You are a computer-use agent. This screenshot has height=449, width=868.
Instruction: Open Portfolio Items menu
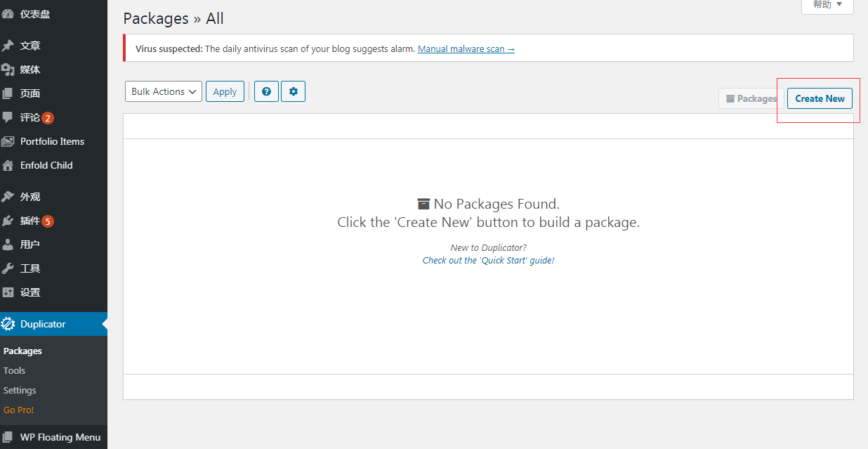(x=53, y=141)
